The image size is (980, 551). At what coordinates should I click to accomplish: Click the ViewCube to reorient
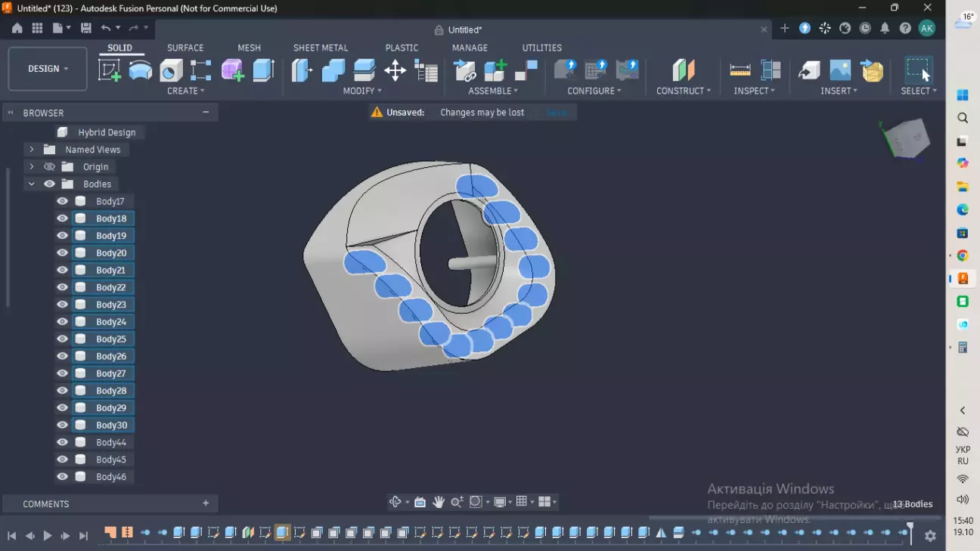click(x=907, y=138)
